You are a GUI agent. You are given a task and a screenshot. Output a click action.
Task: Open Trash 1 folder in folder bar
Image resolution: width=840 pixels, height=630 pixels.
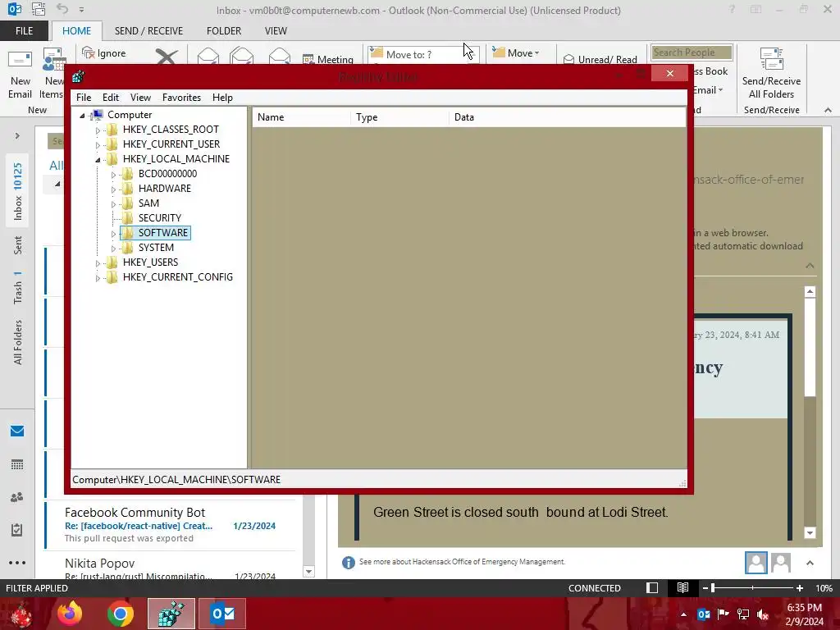click(x=18, y=288)
